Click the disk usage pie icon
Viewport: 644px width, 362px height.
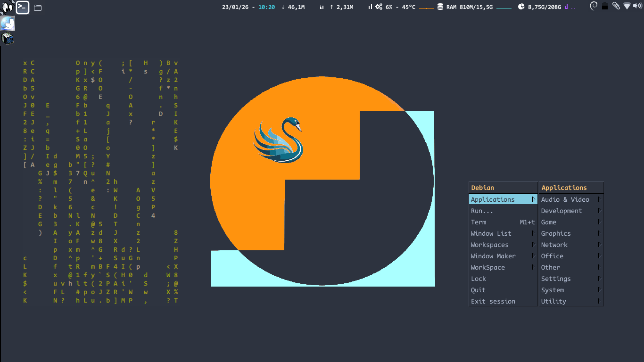521,7
